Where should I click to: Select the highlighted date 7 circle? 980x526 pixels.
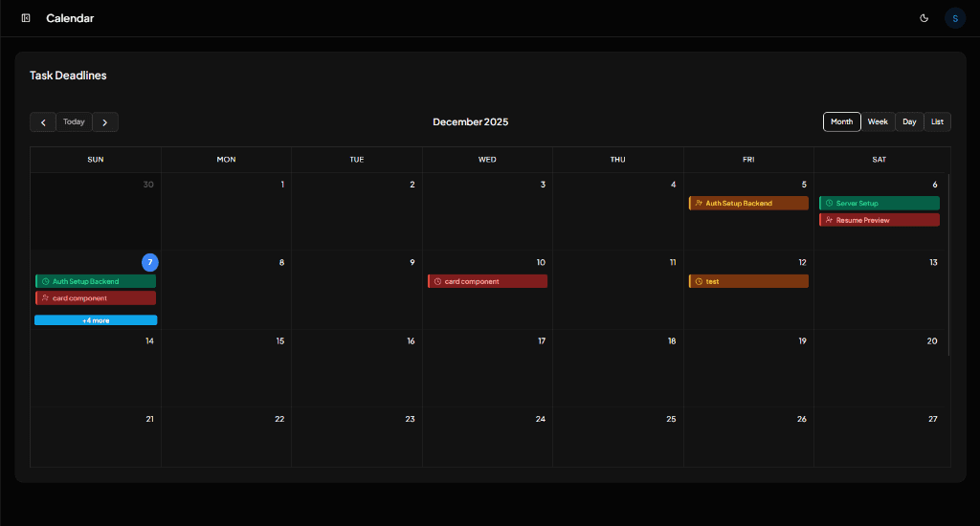tap(150, 262)
